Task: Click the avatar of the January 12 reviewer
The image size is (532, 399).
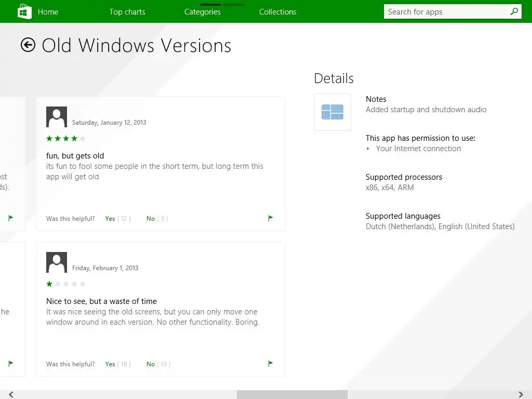Action: (57, 117)
